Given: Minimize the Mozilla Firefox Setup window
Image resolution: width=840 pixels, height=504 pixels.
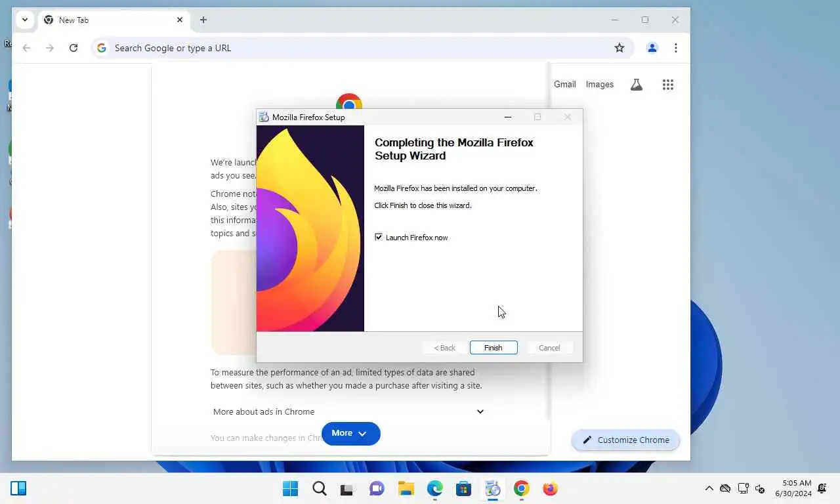Looking at the screenshot, I should [x=507, y=117].
